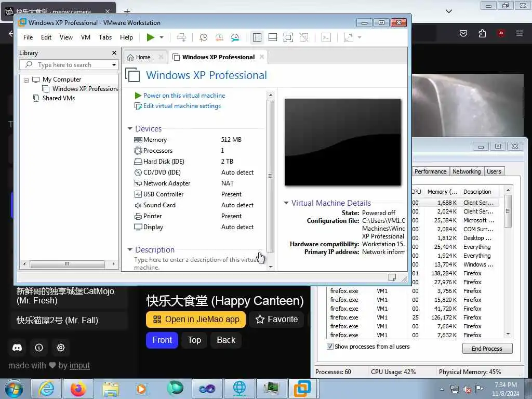Click the VM description text field

[197, 263]
